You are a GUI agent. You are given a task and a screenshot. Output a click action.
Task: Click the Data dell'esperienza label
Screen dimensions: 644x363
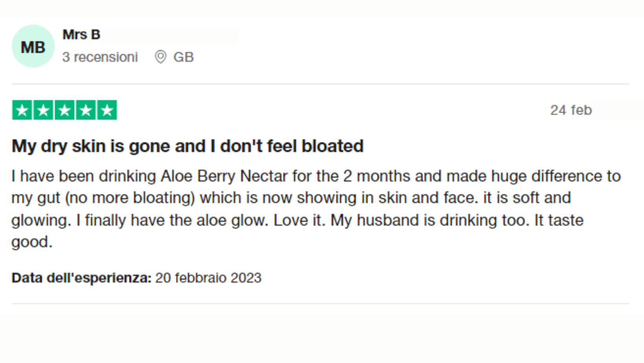82,278
